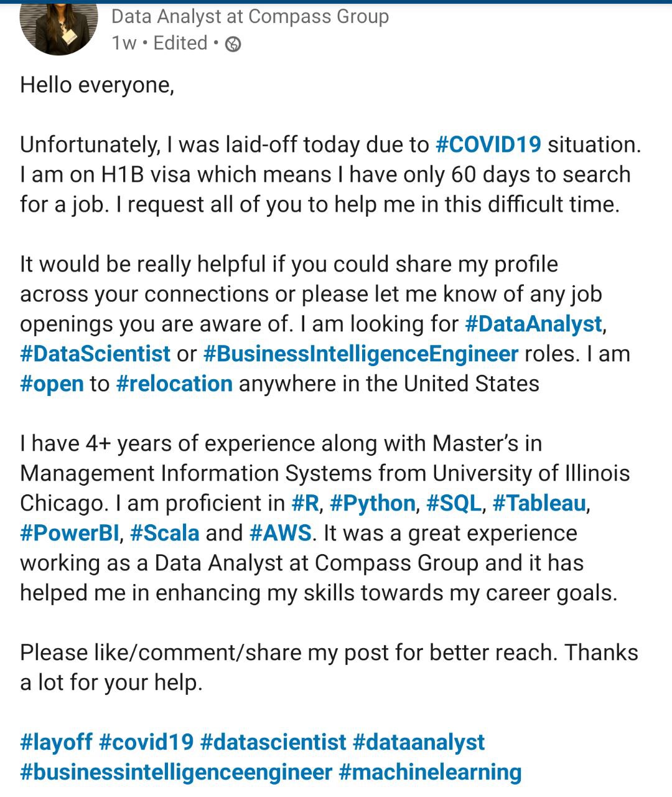This screenshot has width=672, height=797.
Task: Click the capitalized #BusinessIntelligenceEngineer hashtag
Action: (x=361, y=354)
